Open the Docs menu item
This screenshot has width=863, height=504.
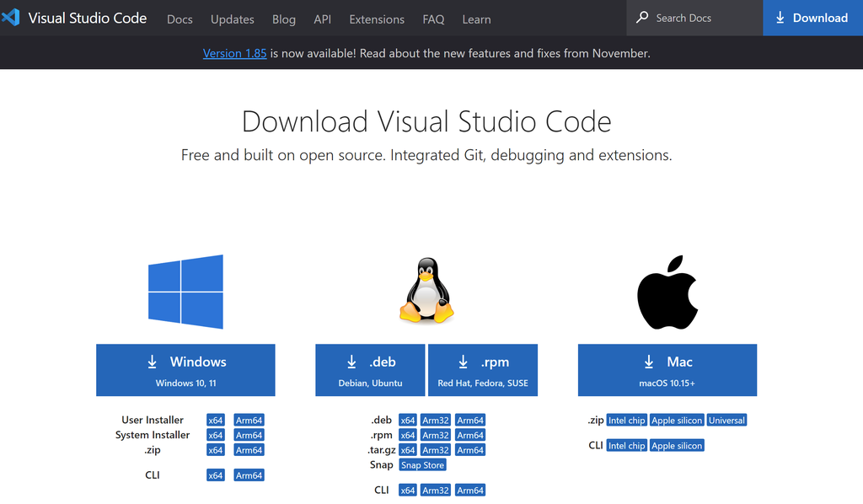point(180,19)
